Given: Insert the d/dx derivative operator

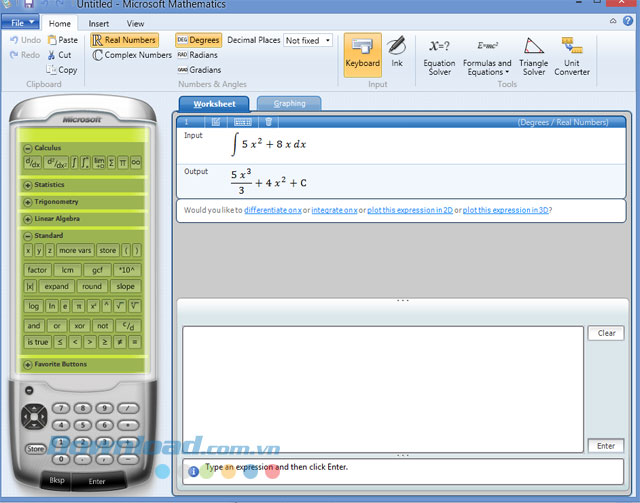Looking at the screenshot, I should (33, 162).
